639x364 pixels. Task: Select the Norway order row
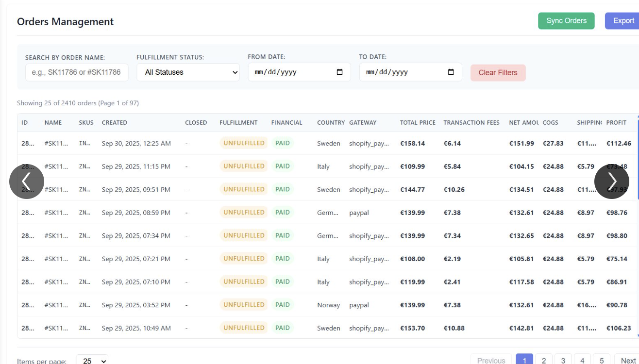[328, 305]
